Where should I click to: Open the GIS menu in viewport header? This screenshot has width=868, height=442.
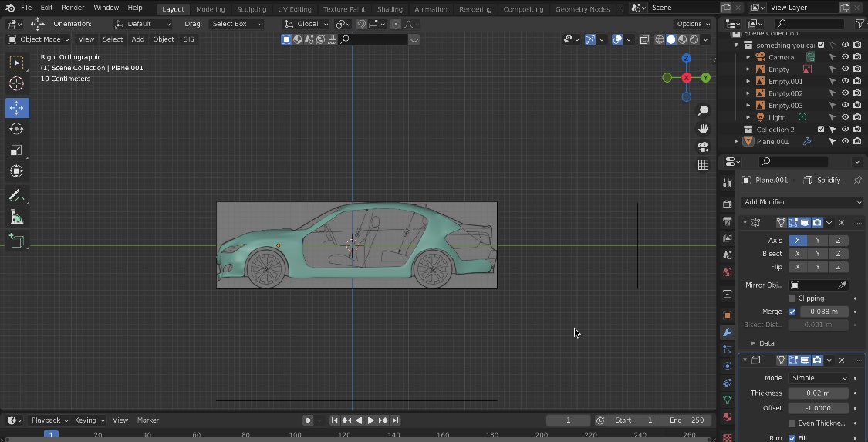[x=188, y=39]
